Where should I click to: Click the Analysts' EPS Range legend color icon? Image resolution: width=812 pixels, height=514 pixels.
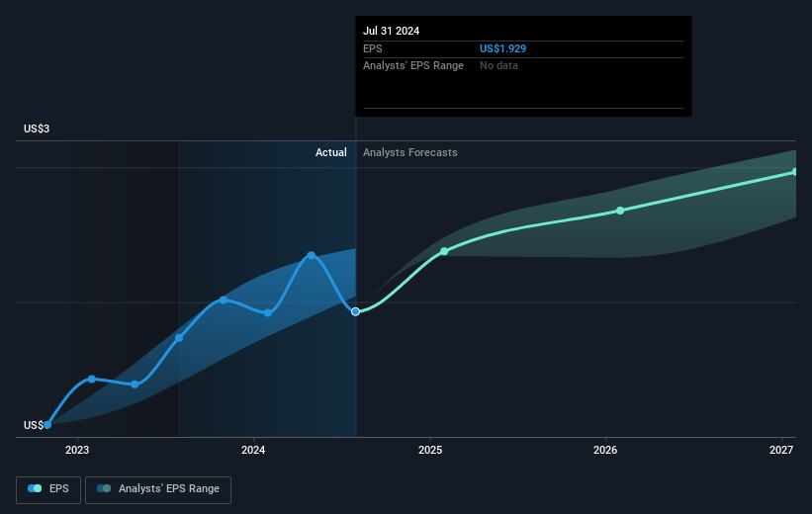[x=104, y=488]
